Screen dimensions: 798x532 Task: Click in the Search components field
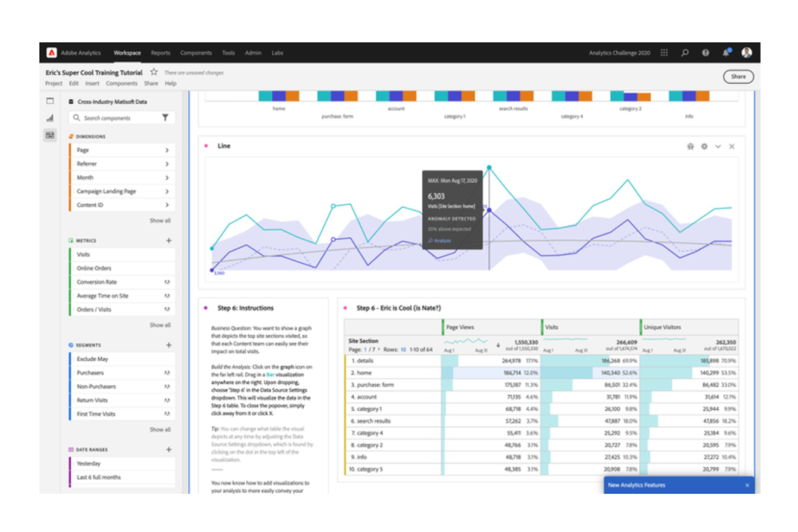pos(122,118)
